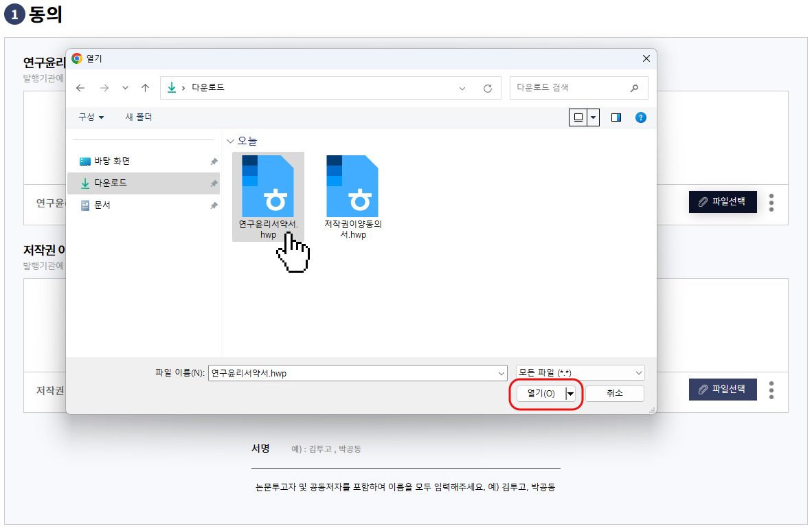Click the view mode icon button
812x529 pixels.
pyautogui.click(x=578, y=117)
